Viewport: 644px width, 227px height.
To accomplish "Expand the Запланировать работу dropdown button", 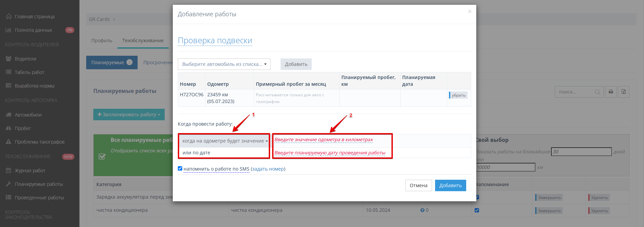I will 129,115.
